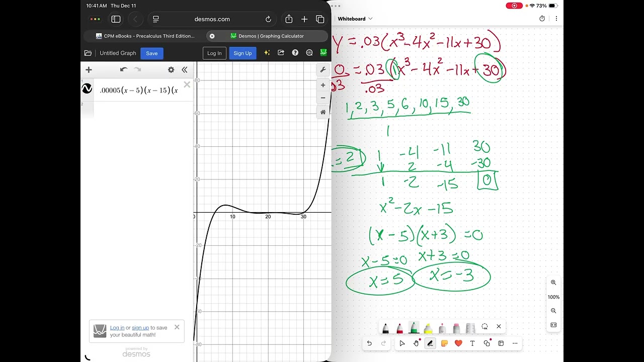
Task: Toggle visibility of expression 1 curve
Action: click(x=87, y=89)
